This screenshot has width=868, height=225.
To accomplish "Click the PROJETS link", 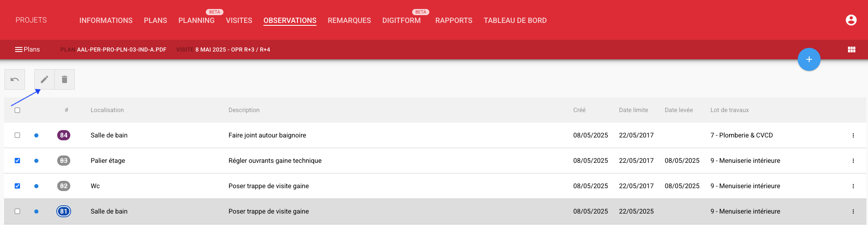I will pos(31,20).
